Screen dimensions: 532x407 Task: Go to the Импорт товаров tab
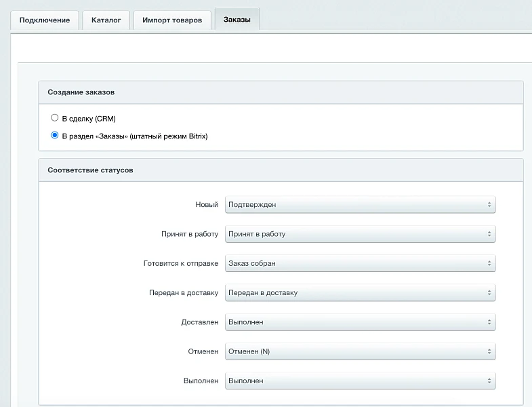[172, 20]
